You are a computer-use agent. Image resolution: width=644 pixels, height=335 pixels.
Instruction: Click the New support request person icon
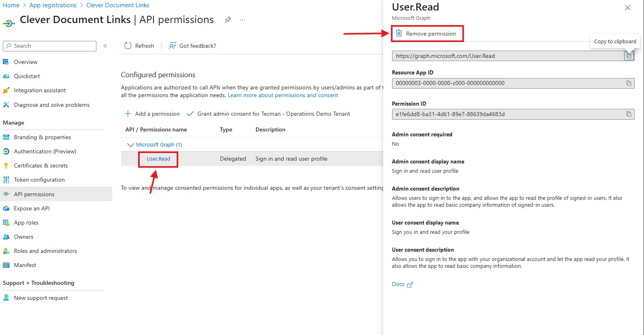click(x=6, y=298)
